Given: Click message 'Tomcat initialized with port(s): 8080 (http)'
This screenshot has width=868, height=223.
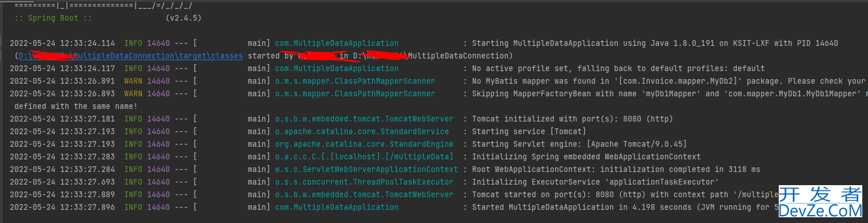Looking at the screenshot, I should (572, 119).
